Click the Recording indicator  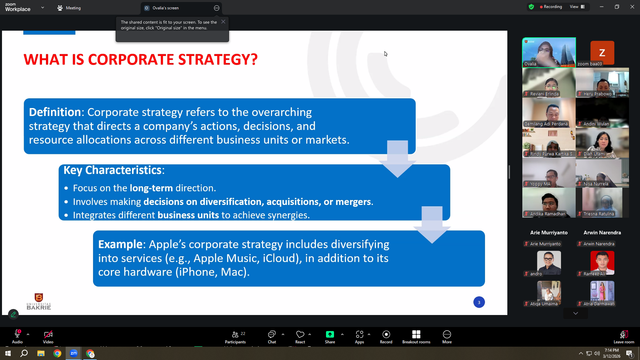tap(551, 7)
